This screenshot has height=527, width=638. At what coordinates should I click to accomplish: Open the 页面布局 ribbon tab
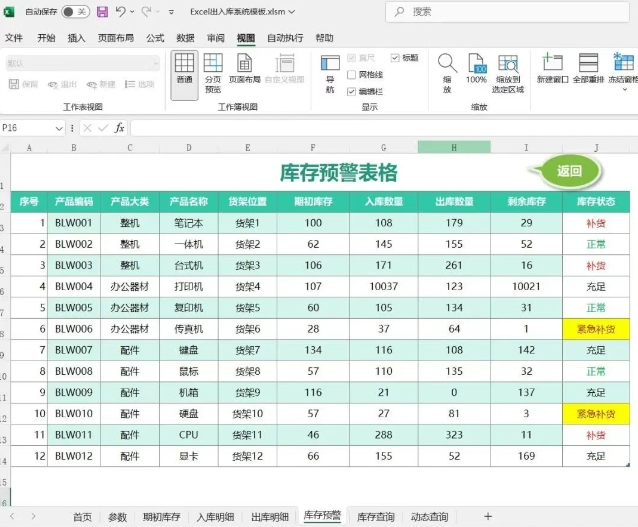116,38
